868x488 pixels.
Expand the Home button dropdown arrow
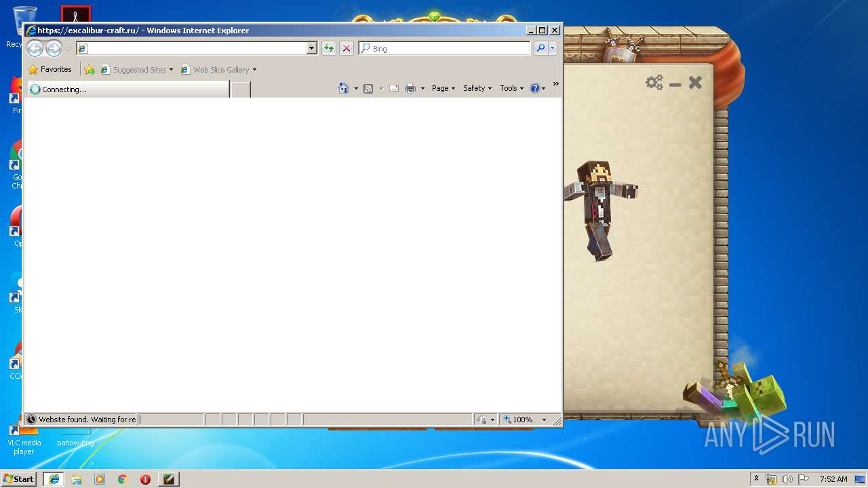356,88
